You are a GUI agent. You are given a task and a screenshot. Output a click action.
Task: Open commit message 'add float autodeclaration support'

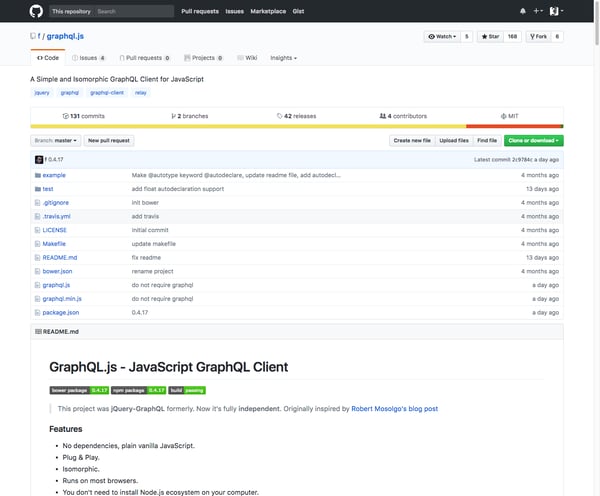[178, 189]
